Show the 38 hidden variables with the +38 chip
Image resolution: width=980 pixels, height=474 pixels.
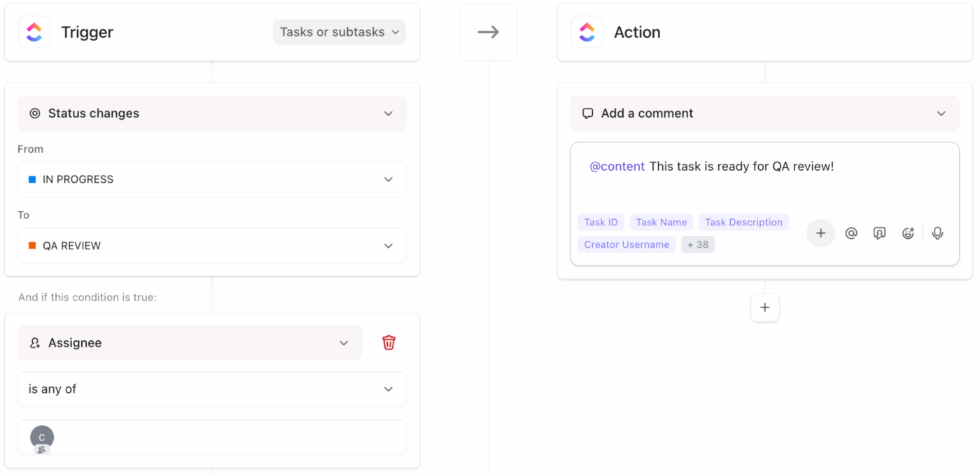(697, 244)
